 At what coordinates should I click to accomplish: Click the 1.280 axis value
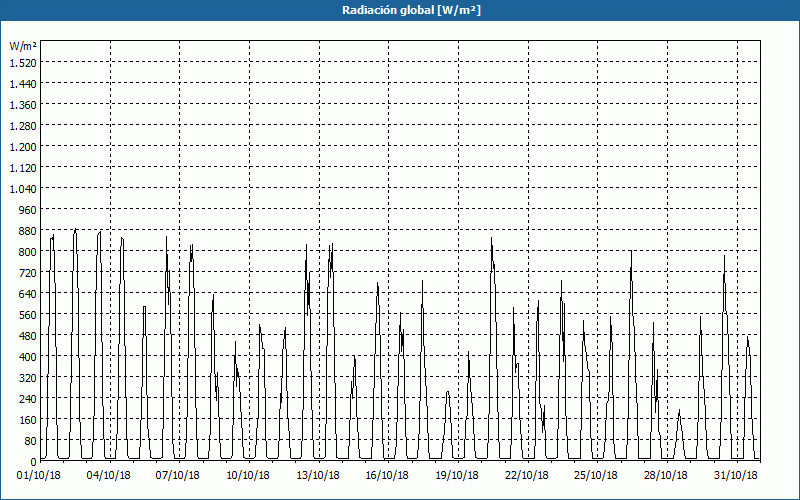23,126
